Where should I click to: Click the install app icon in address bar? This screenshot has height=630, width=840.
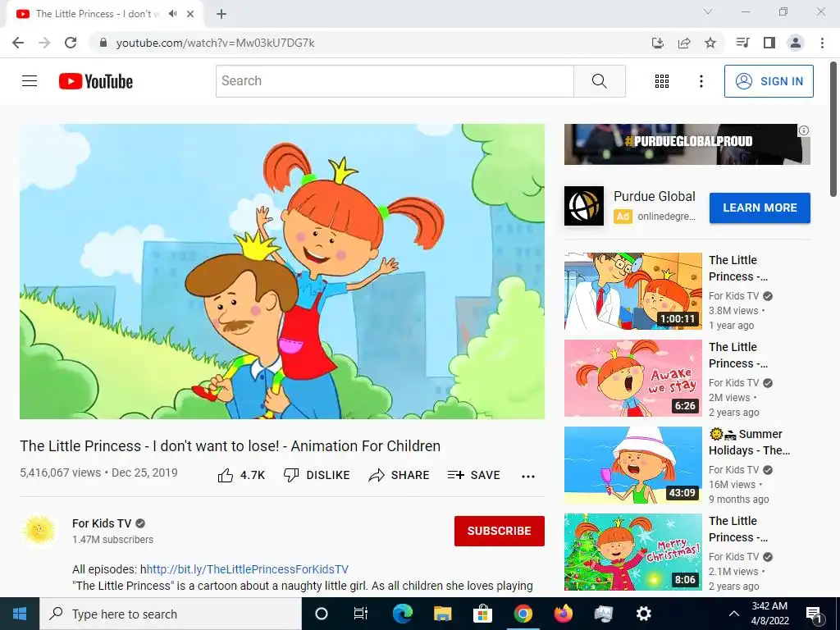click(658, 43)
